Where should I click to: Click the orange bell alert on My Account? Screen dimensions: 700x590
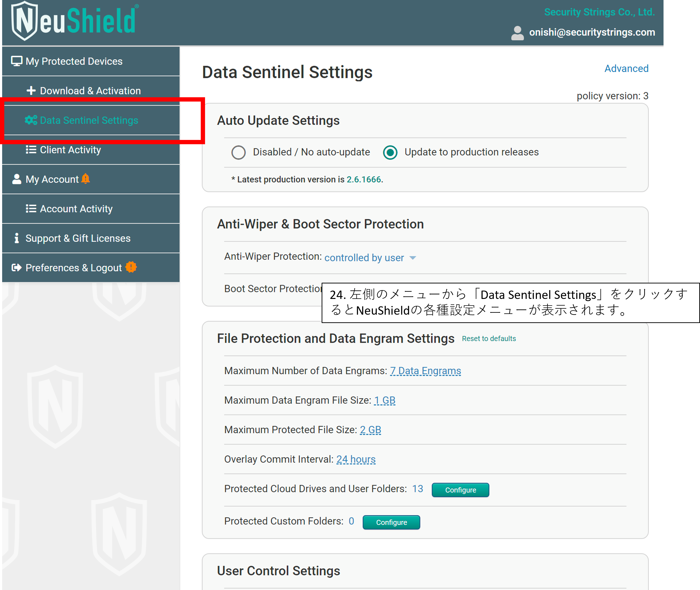point(86,179)
